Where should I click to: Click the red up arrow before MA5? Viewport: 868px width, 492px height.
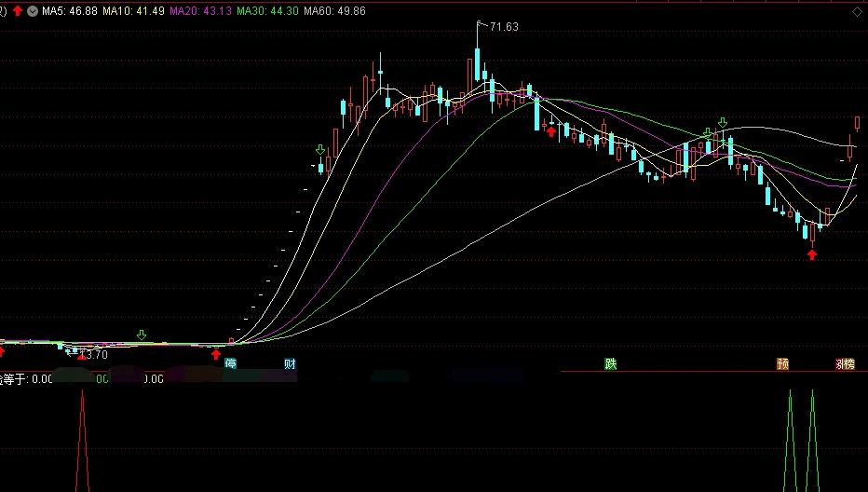[x=18, y=10]
